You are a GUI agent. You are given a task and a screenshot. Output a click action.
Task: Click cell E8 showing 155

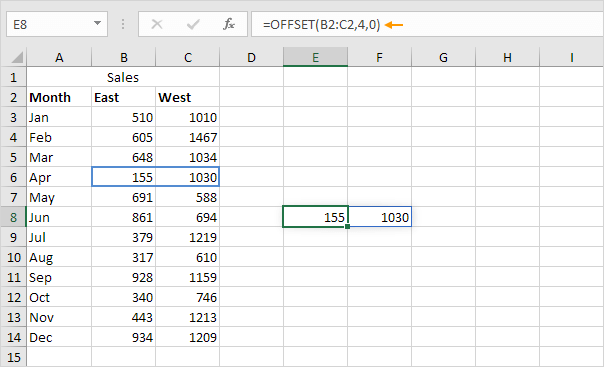point(315,217)
